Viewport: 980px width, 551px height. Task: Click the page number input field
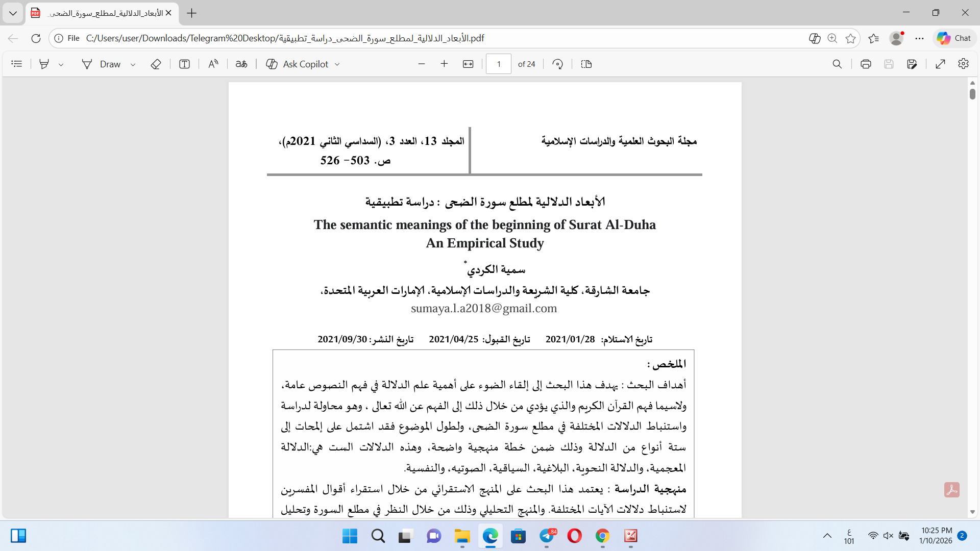(x=499, y=64)
